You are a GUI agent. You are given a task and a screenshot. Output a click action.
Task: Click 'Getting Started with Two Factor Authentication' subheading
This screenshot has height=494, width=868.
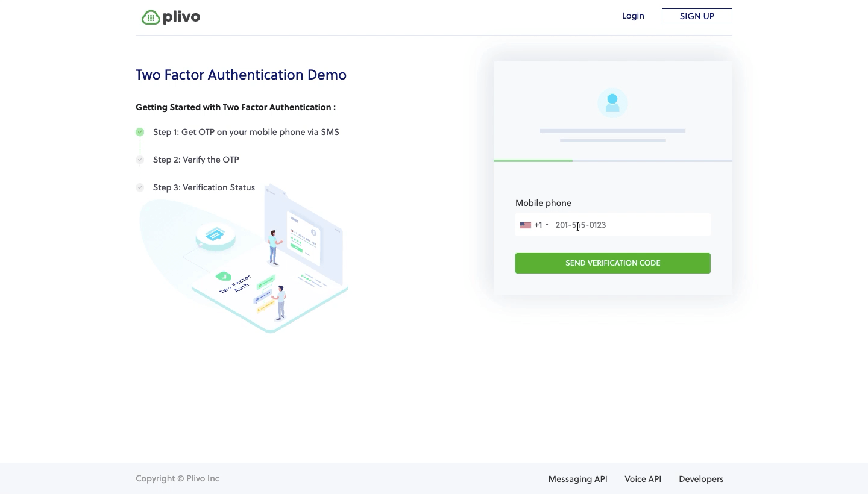point(236,107)
